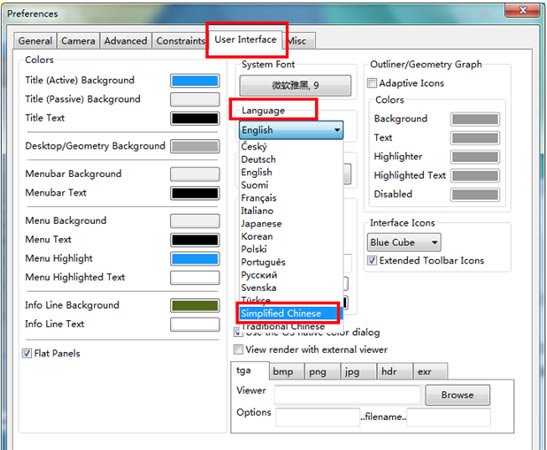Close the Preferences window
The image size is (547, 450).
[522, 11]
